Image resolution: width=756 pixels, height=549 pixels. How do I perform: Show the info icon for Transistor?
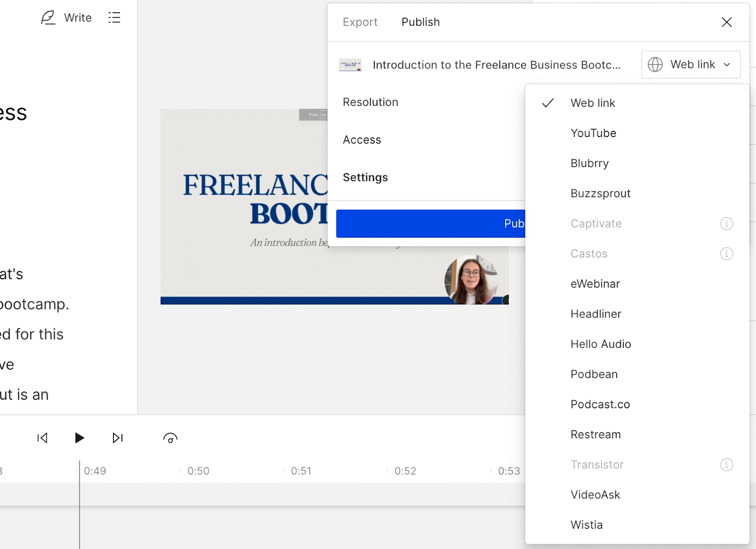(x=726, y=465)
